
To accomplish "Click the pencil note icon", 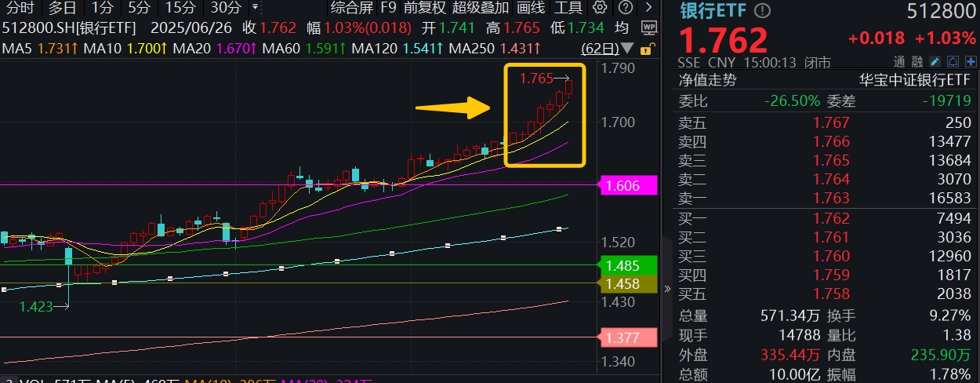I will [935, 61].
